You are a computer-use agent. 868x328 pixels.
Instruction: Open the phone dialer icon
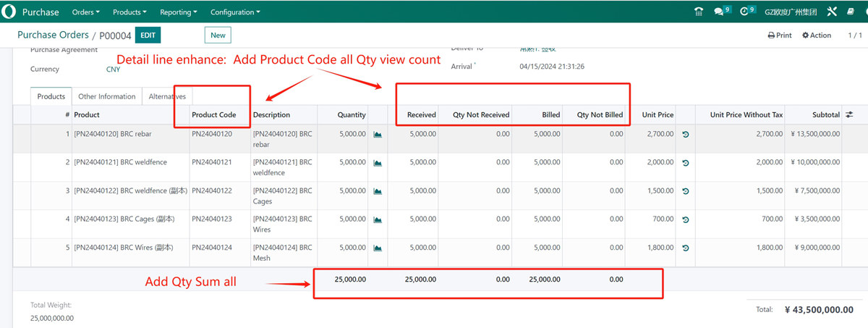tap(699, 12)
